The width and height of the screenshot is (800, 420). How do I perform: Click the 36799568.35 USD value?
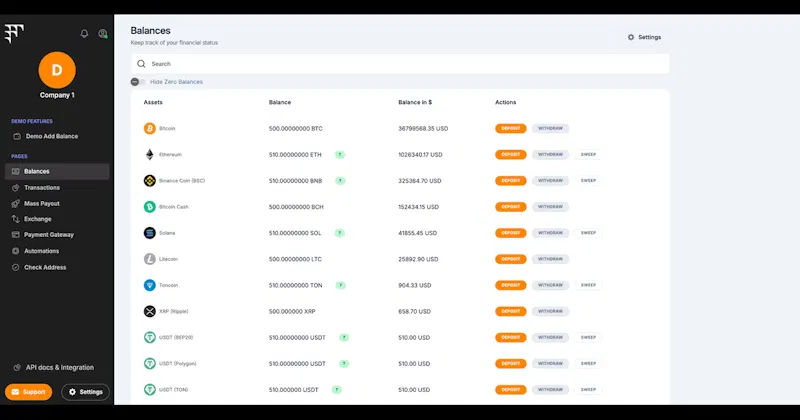[423, 129]
